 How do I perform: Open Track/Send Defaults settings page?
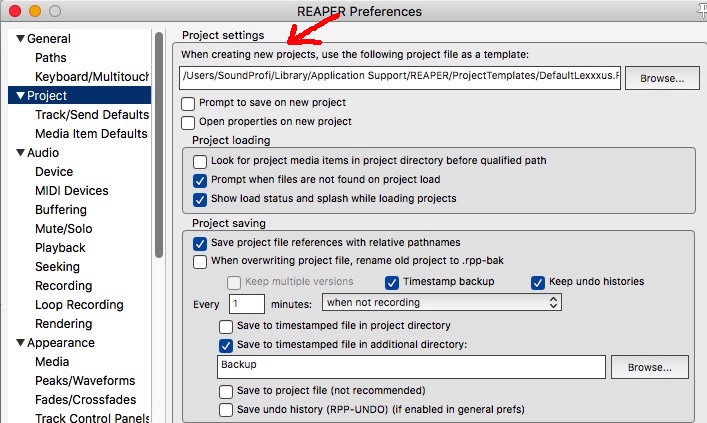(x=91, y=115)
